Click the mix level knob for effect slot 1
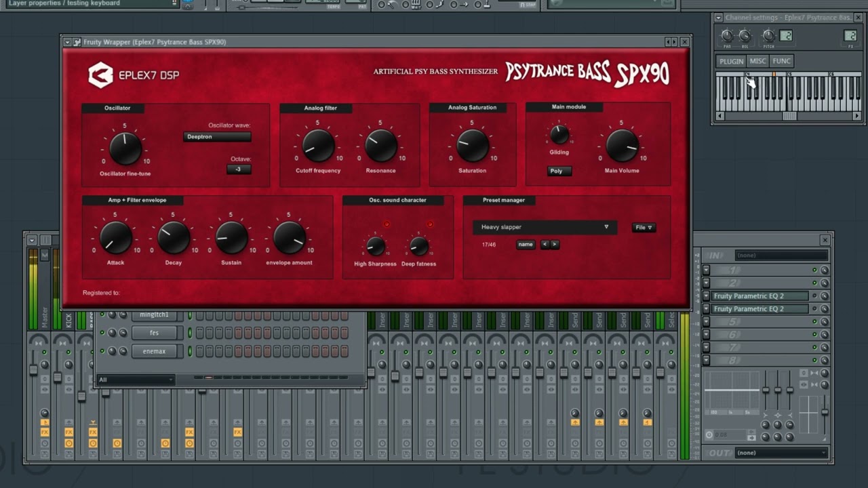The image size is (868, 488). [x=825, y=270]
